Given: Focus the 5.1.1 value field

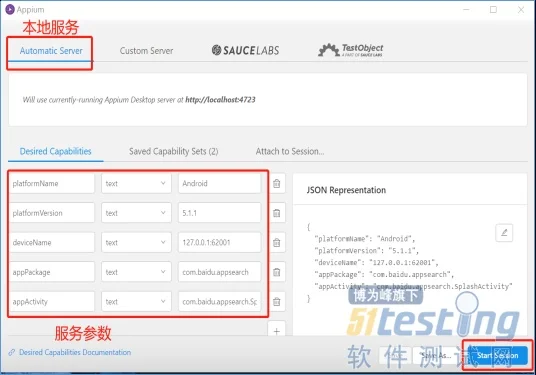Looking at the screenshot, I should tap(219, 213).
